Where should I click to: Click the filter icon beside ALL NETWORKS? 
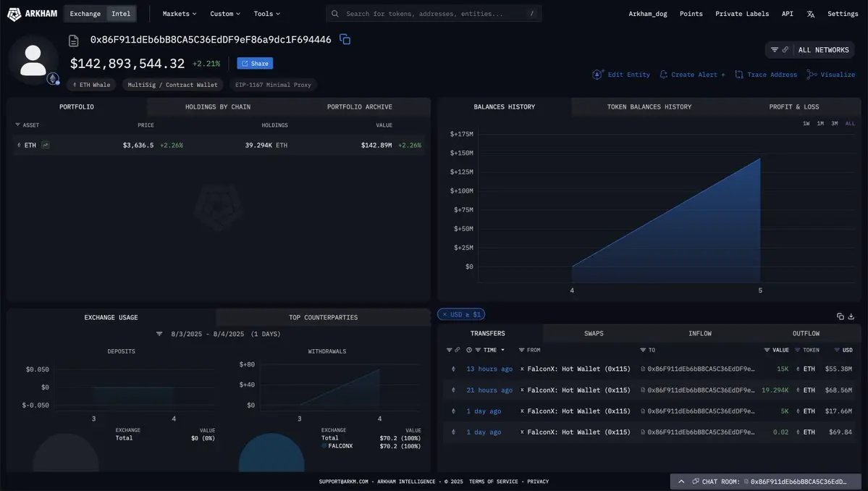coord(775,50)
